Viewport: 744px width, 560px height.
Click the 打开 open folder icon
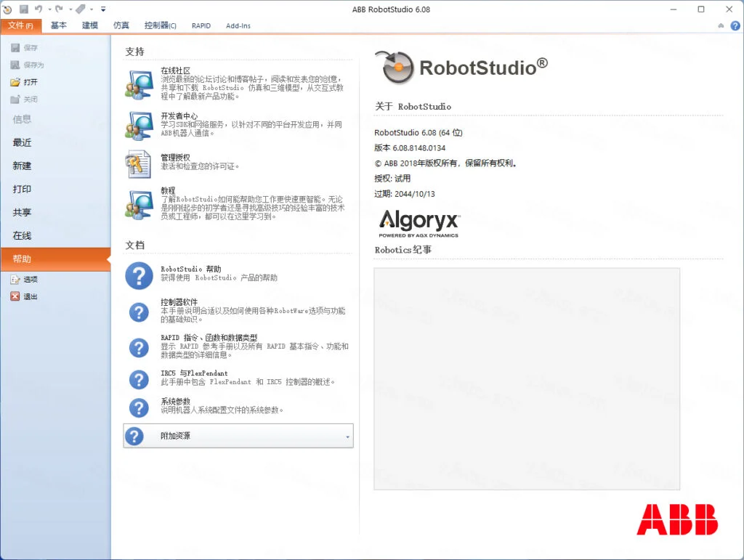(16, 82)
